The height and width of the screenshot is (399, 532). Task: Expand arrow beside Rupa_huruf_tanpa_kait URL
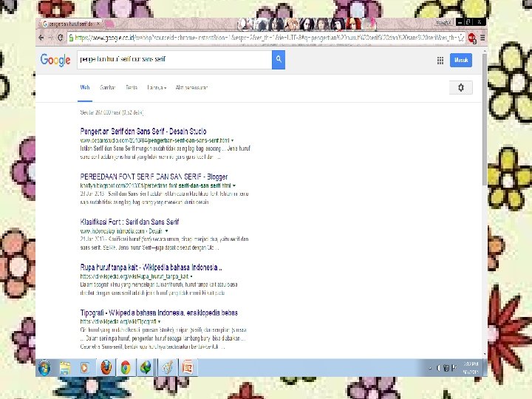[x=191, y=276]
